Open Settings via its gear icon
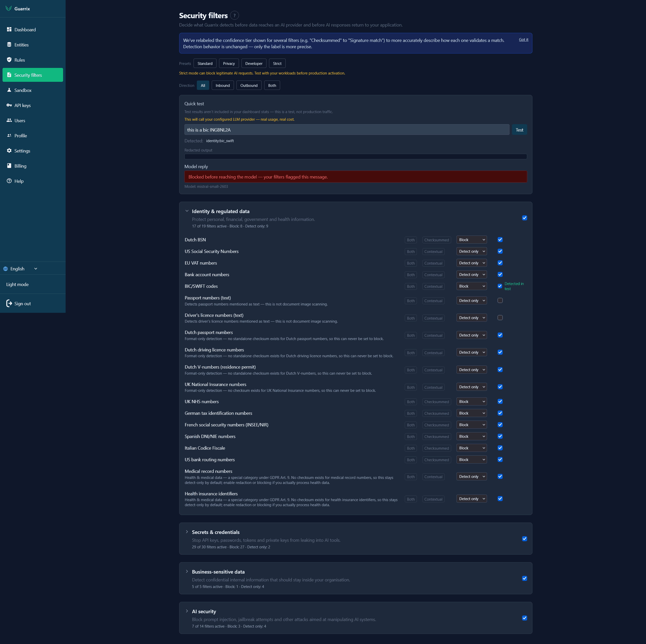Viewport: 646px width, 644px height. point(9,150)
